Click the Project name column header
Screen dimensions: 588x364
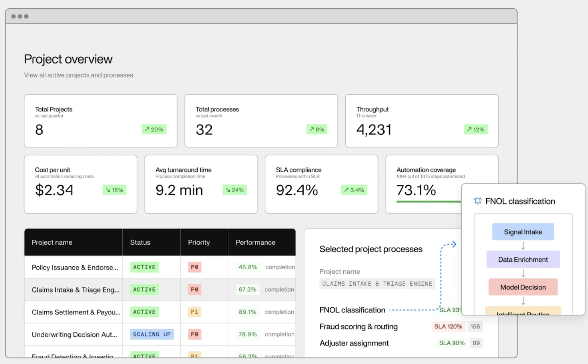pyautogui.click(x=73, y=242)
